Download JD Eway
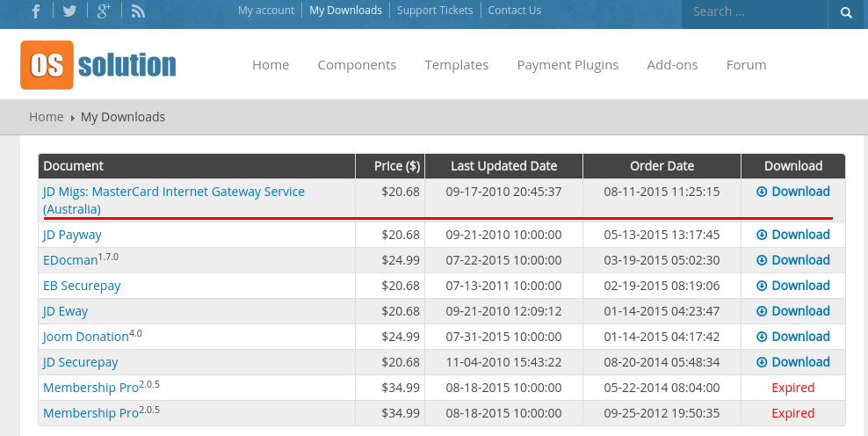Image resolution: width=868 pixels, height=436 pixels. [x=793, y=311]
